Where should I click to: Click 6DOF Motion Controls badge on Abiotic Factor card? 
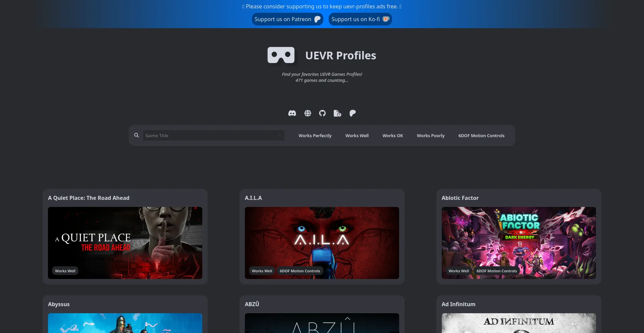coord(496,271)
